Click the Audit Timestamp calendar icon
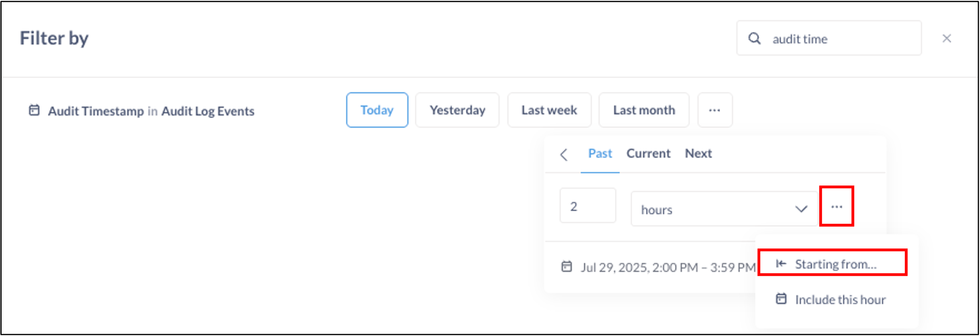The image size is (980, 336). [x=34, y=110]
